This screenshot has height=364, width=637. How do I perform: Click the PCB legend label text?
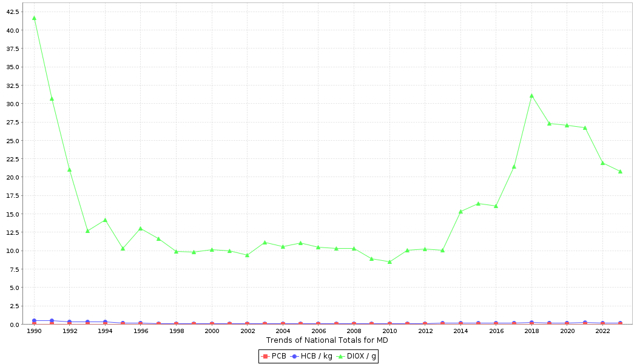tap(278, 356)
